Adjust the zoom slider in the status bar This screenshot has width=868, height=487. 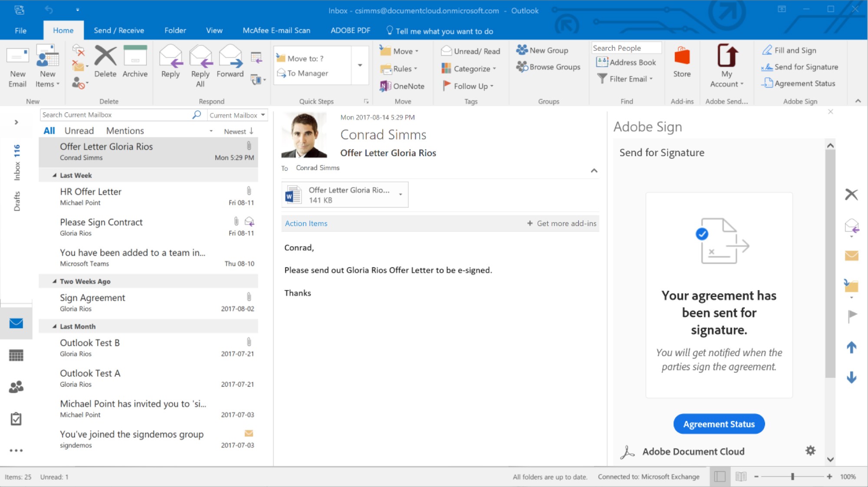click(x=792, y=477)
